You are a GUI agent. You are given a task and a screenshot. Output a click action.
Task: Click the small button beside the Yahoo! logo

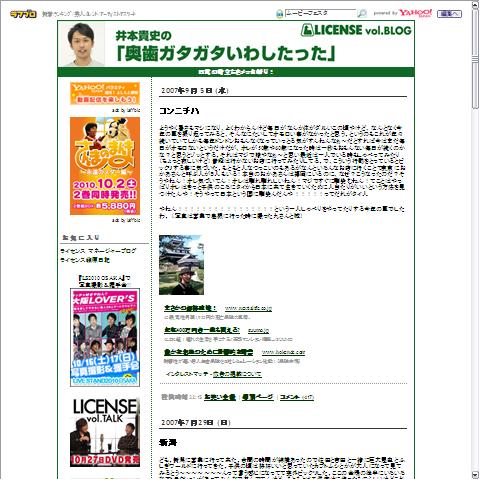tap(449, 14)
